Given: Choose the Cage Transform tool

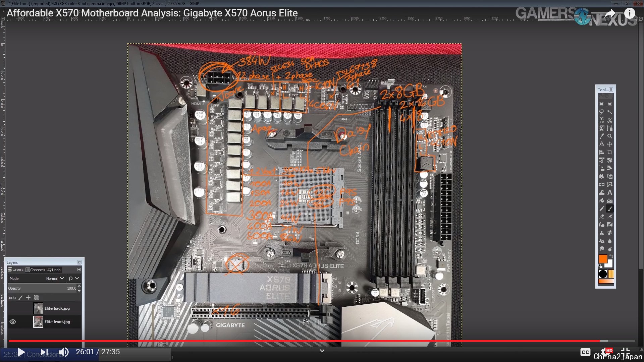Looking at the screenshot, I should [x=610, y=185].
